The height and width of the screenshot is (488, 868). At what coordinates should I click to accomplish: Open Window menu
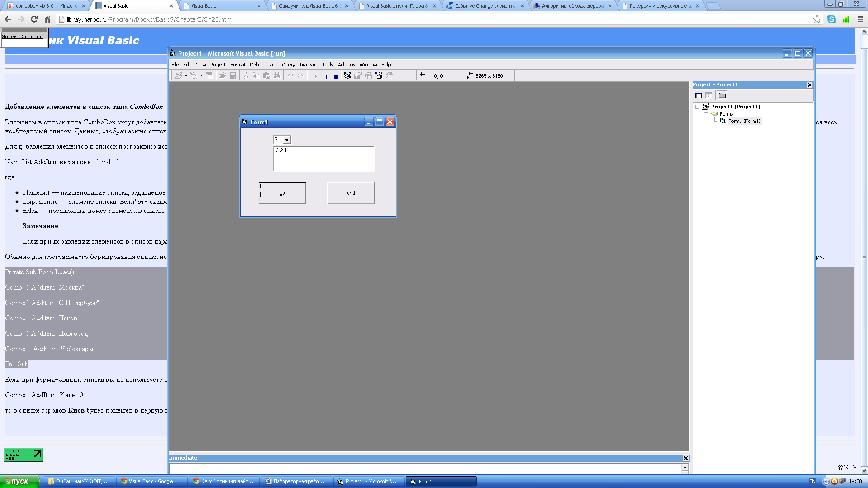(x=368, y=65)
